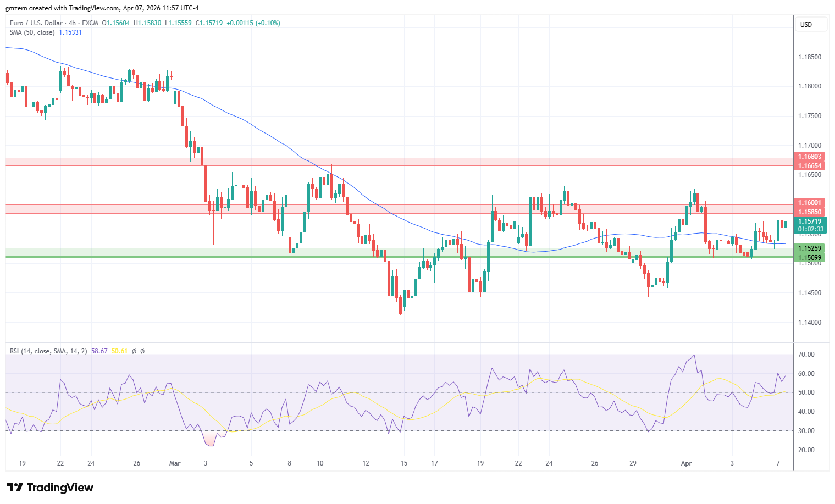835x504 pixels.
Task: Click the 5 date label on the time axis
Action: coord(251,463)
